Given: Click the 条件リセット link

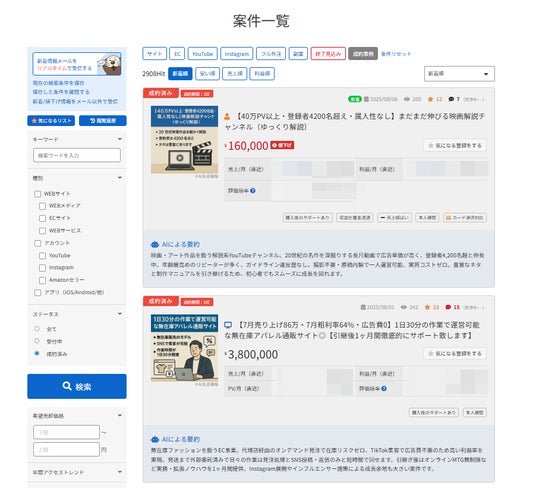Looking at the screenshot, I should coord(396,54).
